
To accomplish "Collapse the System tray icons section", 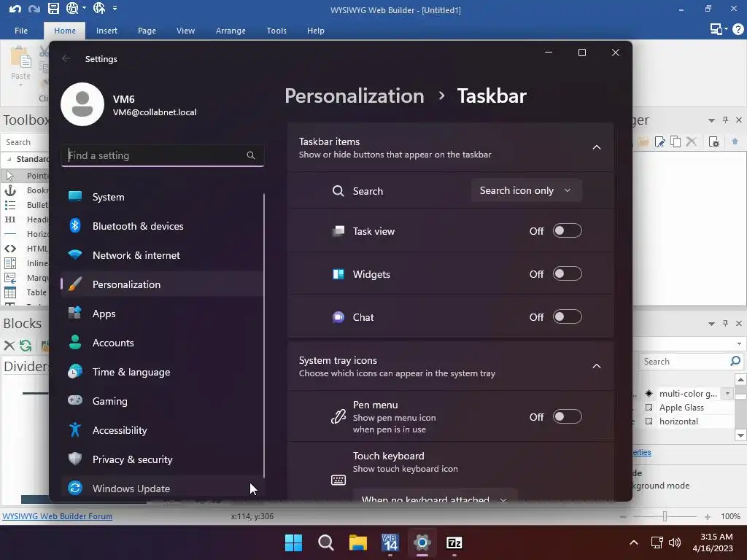I will point(597,366).
